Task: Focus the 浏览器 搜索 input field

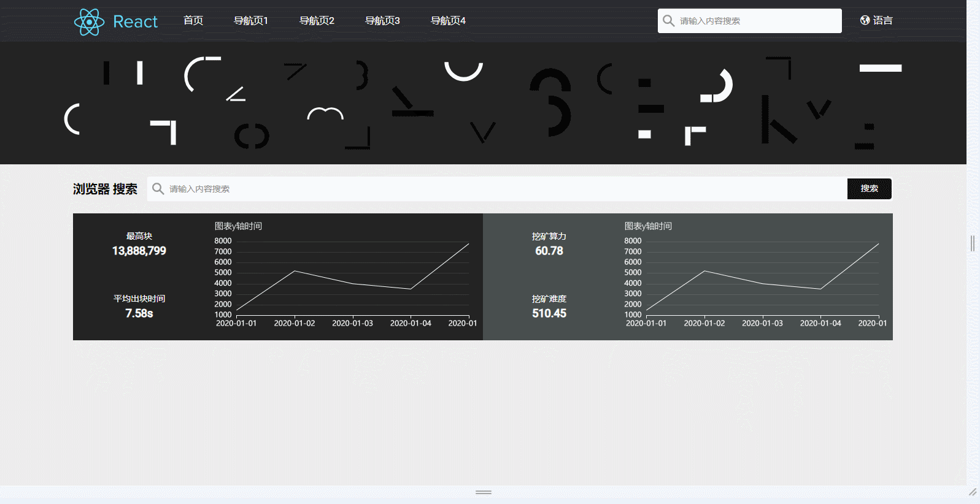Action: tap(497, 189)
